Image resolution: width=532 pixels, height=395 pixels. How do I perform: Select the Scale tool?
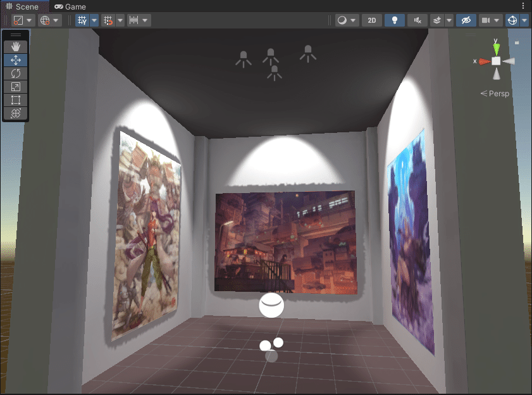pyautogui.click(x=16, y=87)
